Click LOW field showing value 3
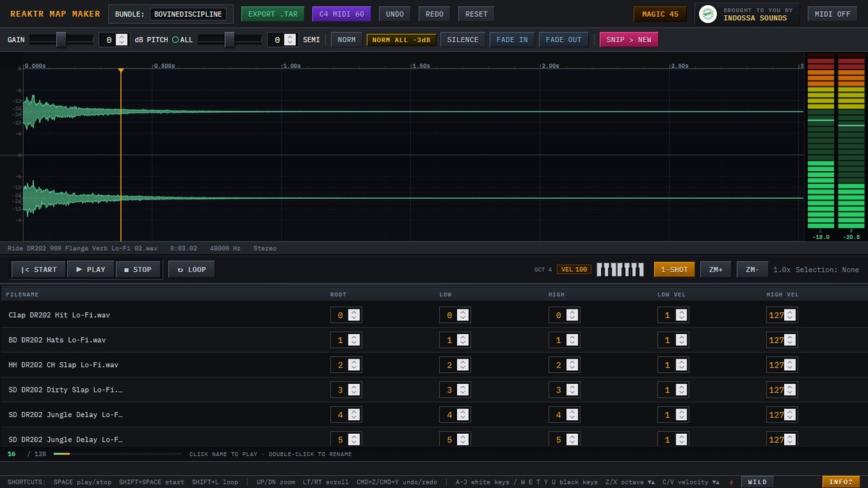 tap(455, 390)
